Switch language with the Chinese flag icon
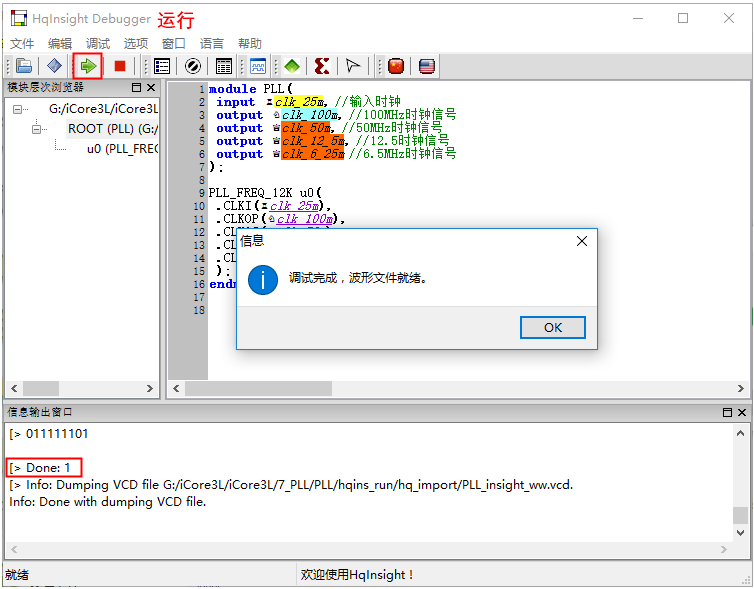This screenshot has height=589, width=754. (396, 66)
